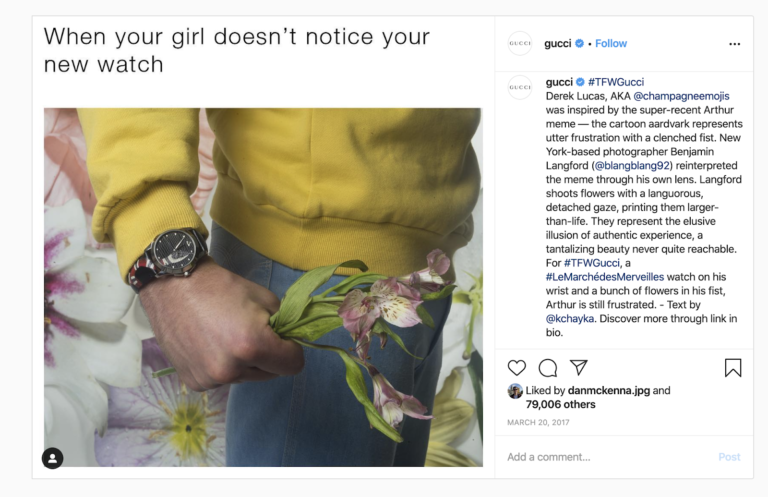The width and height of the screenshot is (768, 497).
Task: Click the blue verified badge in header
Action: click(579, 44)
